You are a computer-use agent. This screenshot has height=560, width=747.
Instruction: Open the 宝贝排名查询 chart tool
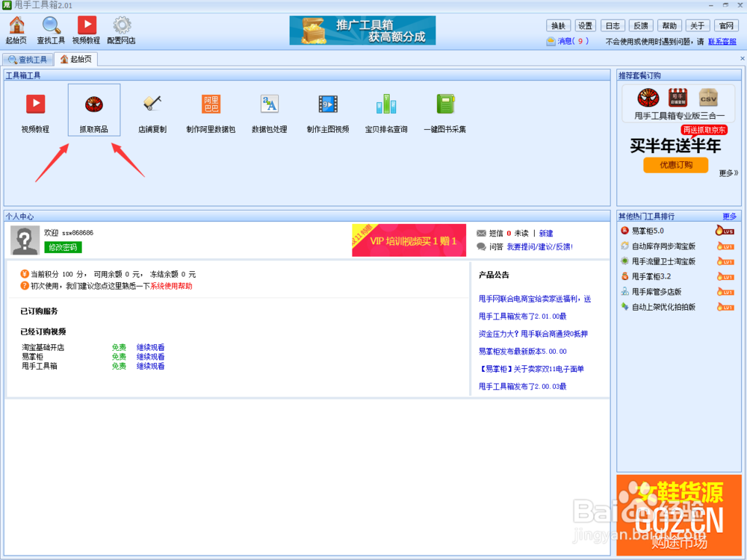click(x=386, y=113)
